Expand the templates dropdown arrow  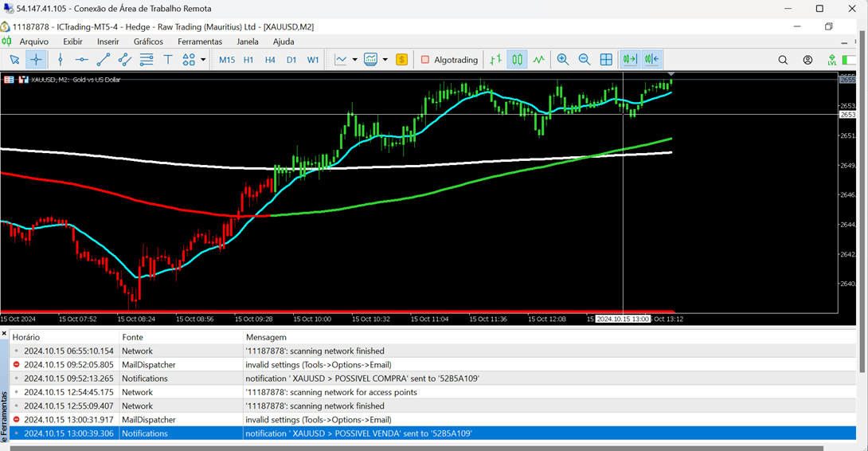point(385,60)
